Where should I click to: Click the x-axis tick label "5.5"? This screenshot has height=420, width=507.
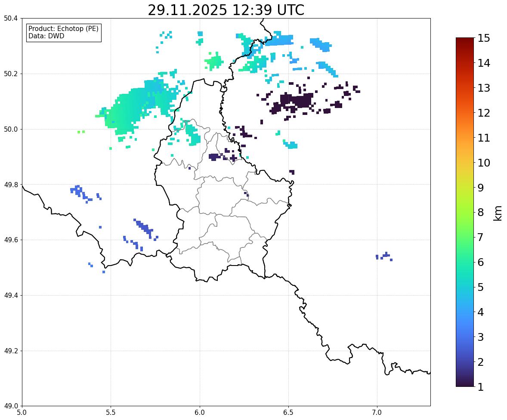point(111,413)
